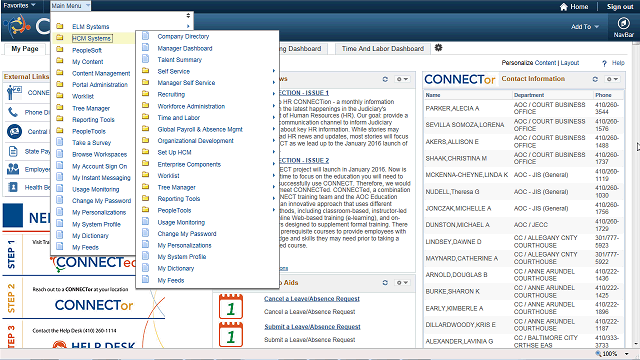The height and width of the screenshot is (360, 640).
Task: Select Company Directory from the menu
Action: 183,36
